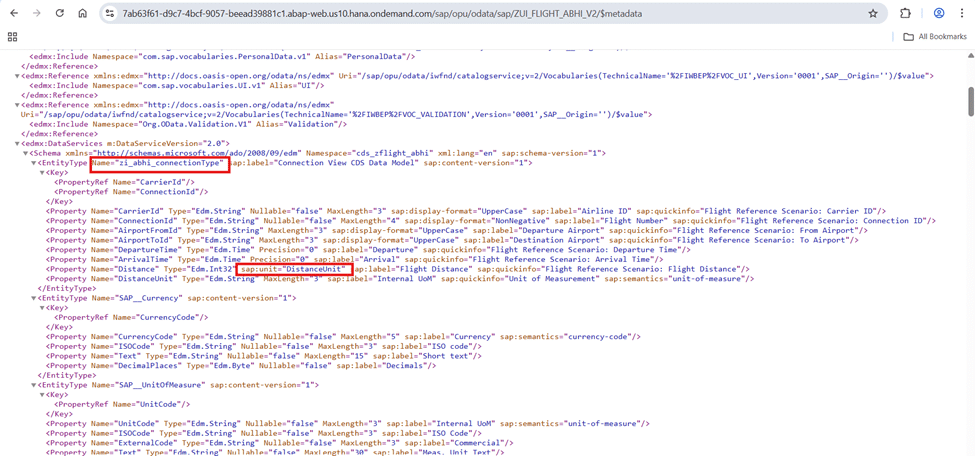Open the Chrome three-dot menu
This screenshot has width=975, height=456.
pyautogui.click(x=961, y=14)
